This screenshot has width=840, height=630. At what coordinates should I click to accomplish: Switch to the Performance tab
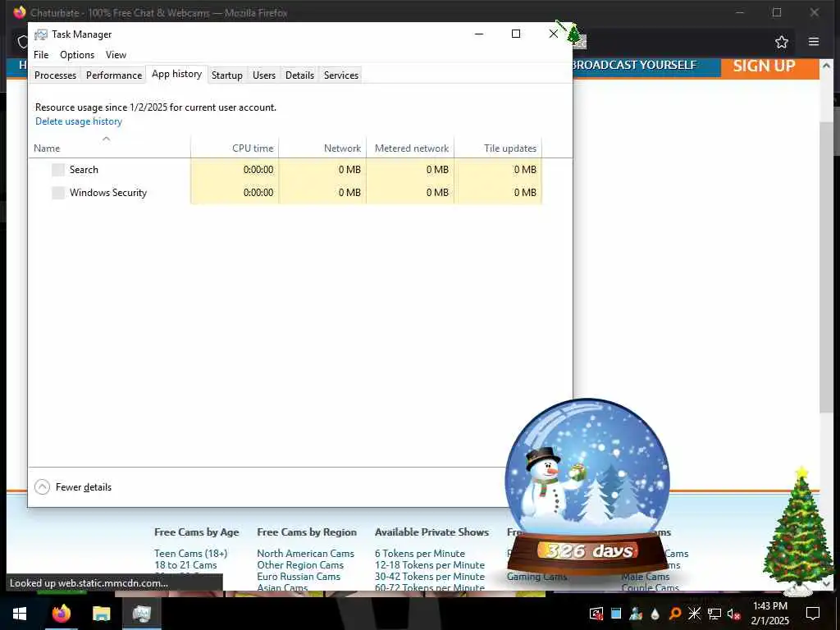point(114,75)
